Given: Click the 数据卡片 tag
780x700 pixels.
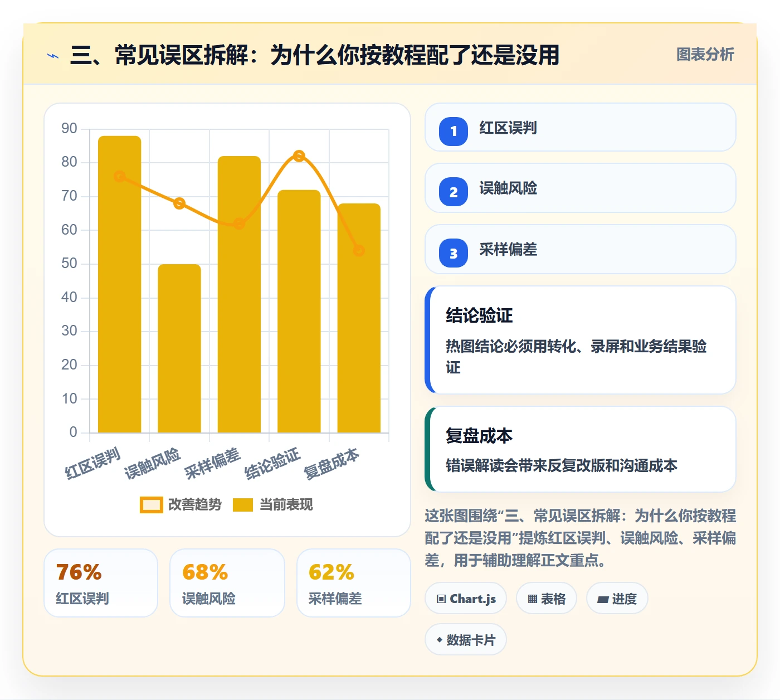Looking at the screenshot, I should [466, 640].
